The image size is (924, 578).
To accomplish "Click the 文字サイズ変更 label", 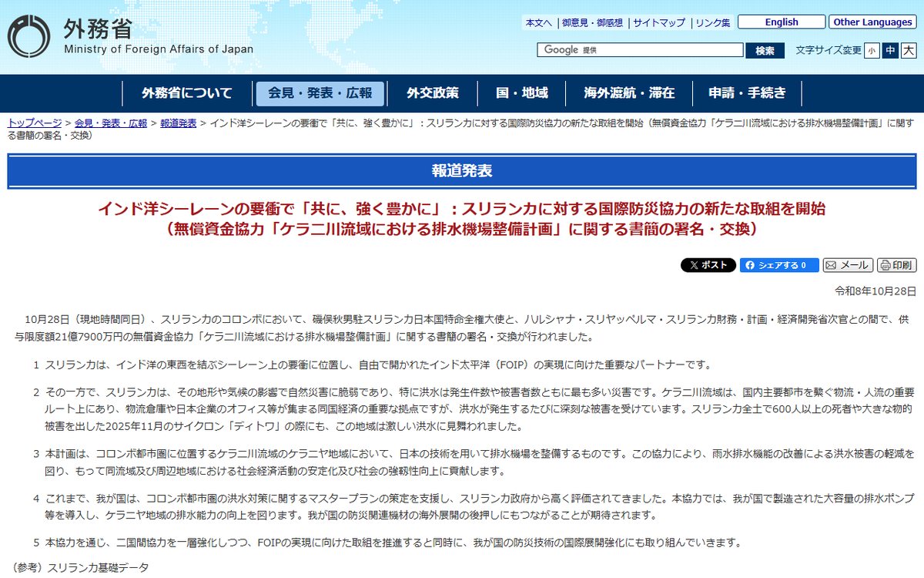I will [x=829, y=50].
